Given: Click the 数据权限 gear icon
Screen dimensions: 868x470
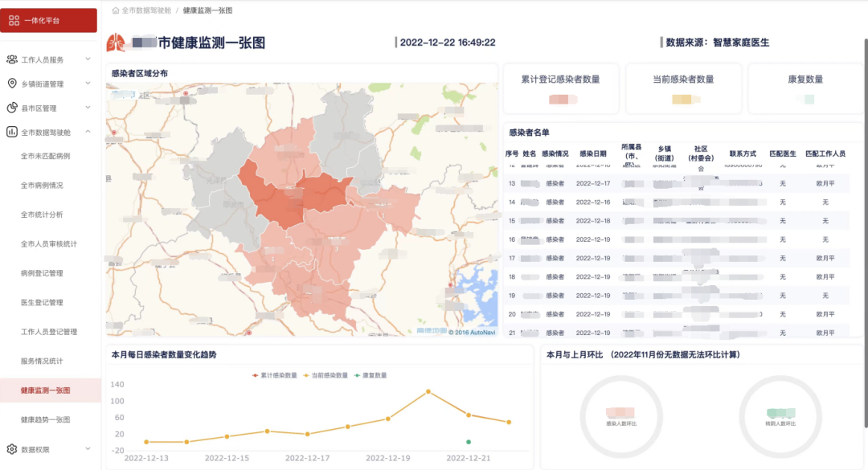Looking at the screenshot, I should click(x=11, y=449).
